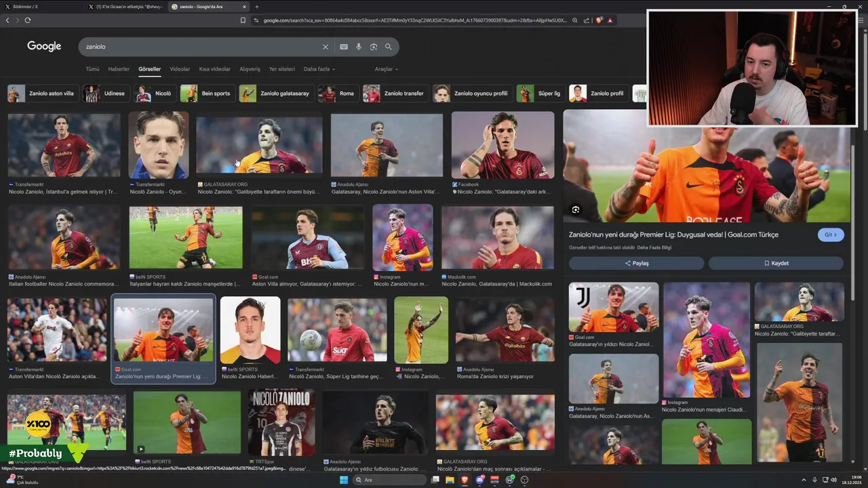868x488 pixels.
Task: Close the zaniolo Google tab
Action: (x=244, y=7)
